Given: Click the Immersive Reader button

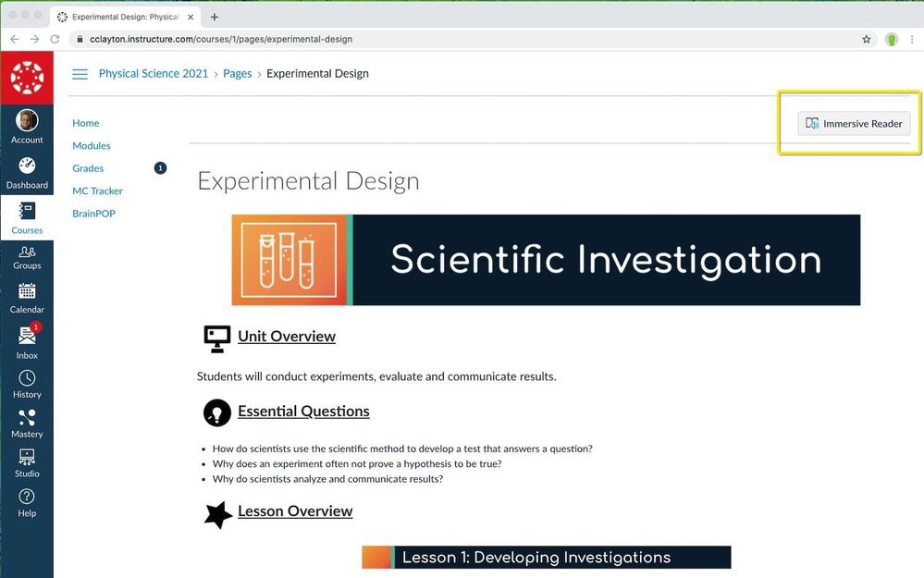Looking at the screenshot, I should 854,124.
